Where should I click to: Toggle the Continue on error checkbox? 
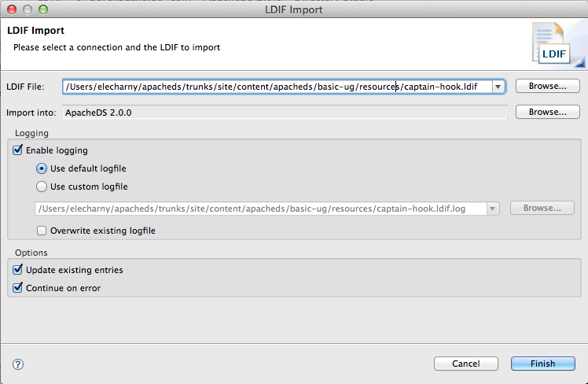coord(18,288)
